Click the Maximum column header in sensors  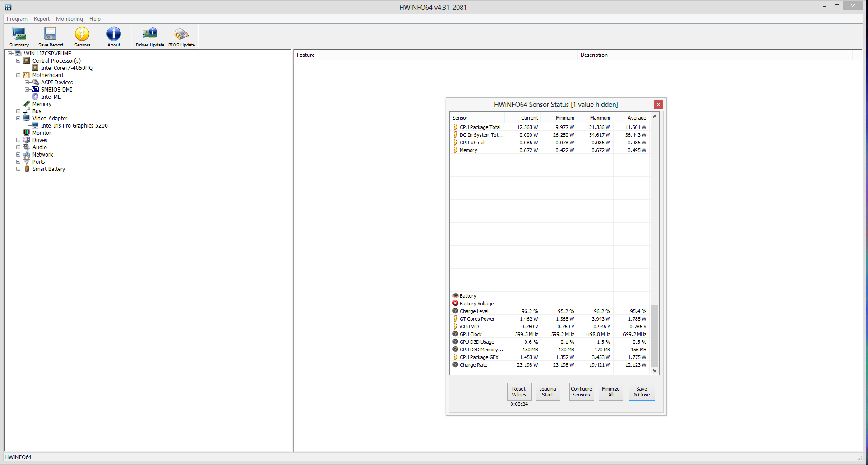point(595,118)
